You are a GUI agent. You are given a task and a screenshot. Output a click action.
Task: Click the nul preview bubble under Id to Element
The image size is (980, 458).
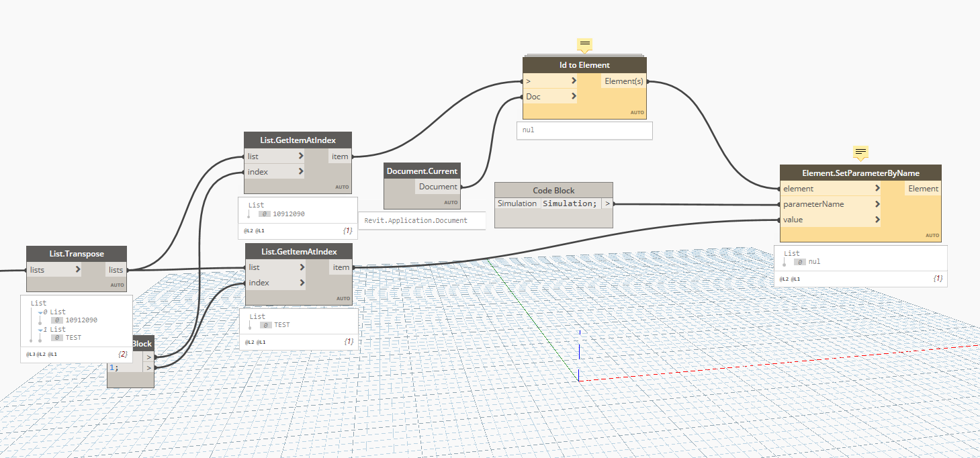584,130
